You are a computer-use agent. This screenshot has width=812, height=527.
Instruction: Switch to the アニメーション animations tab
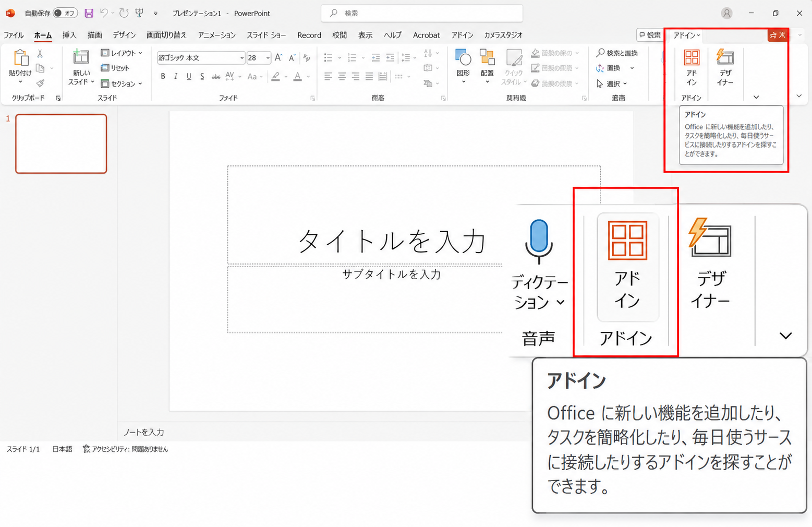pyautogui.click(x=216, y=35)
